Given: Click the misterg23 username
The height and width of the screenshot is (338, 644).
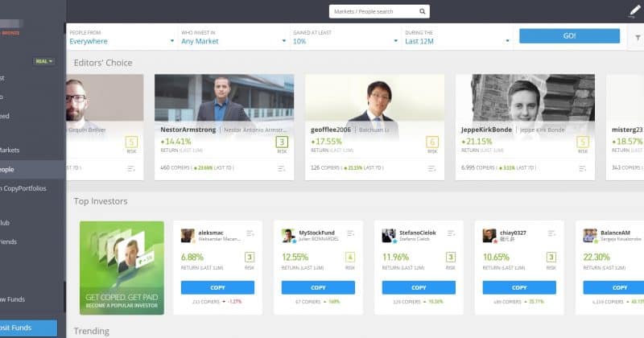Looking at the screenshot, I should tap(627, 130).
